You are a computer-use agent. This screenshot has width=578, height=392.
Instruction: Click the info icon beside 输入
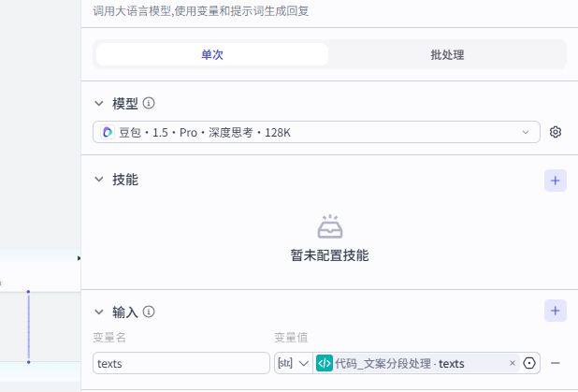tap(149, 312)
